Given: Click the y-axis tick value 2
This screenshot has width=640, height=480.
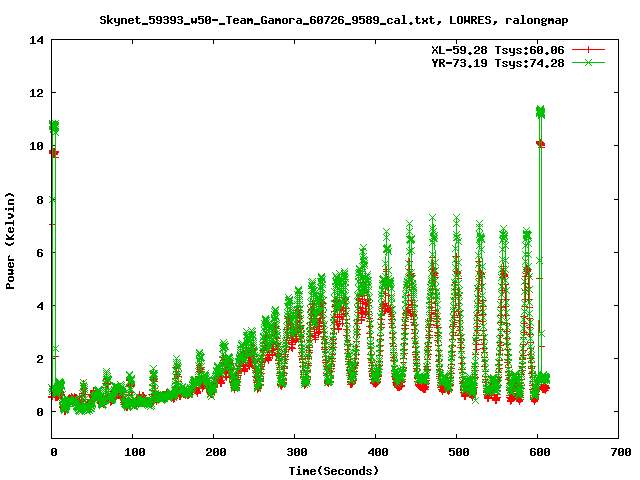Looking at the screenshot, I should click(x=40, y=359).
